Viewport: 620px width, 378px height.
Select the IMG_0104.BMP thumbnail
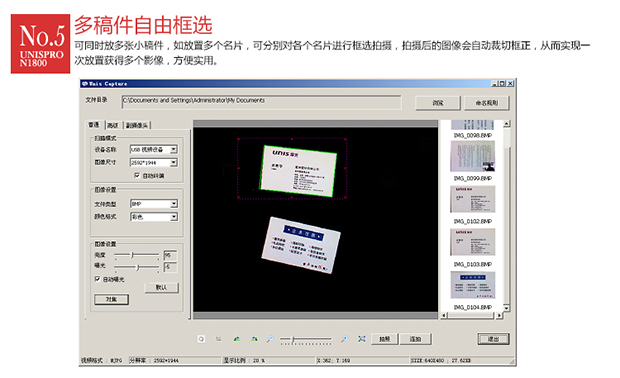[x=473, y=285]
